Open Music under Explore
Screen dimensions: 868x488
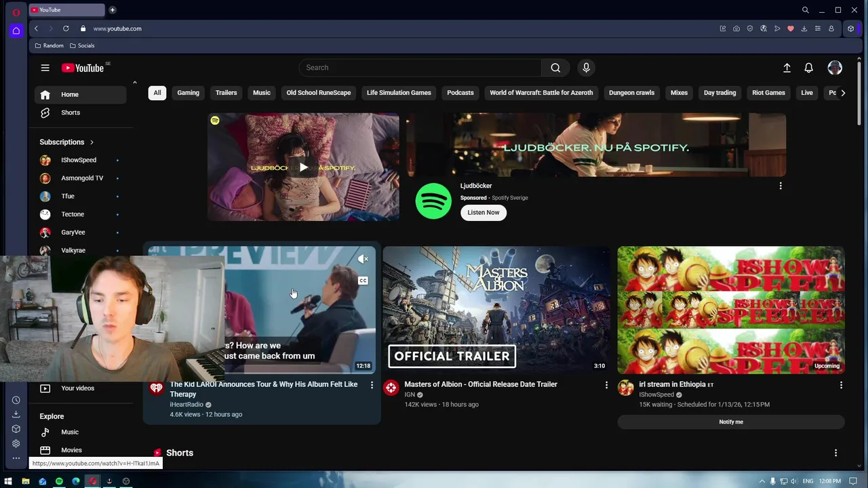click(x=81, y=432)
